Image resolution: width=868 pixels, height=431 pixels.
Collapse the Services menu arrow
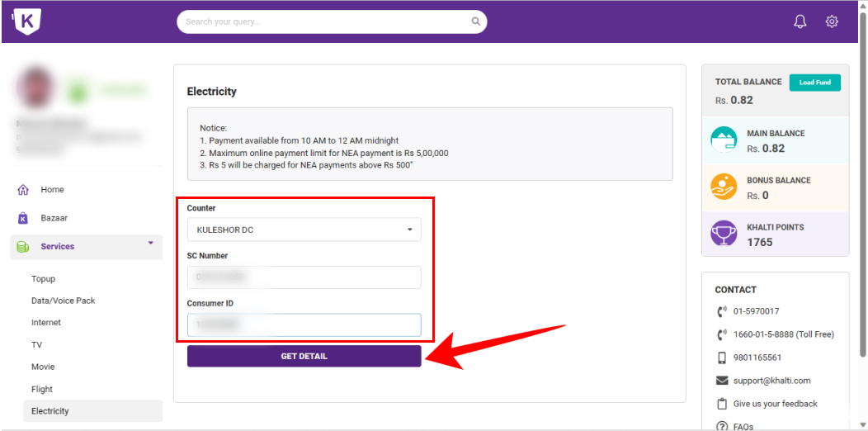click(x=150, y=243)
